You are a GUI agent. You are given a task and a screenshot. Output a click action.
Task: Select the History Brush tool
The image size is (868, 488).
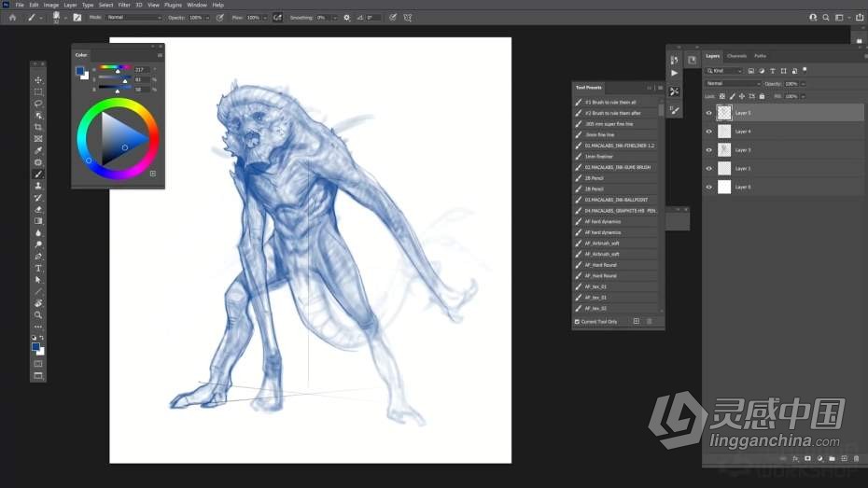pyautogui.click(x=38, y=198)
